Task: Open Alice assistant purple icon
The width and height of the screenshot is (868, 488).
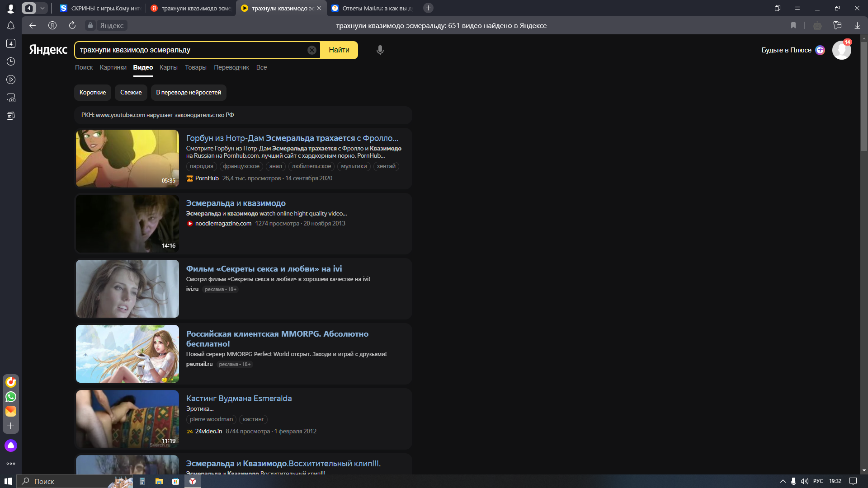Action: pyautogui.click(x=11, y=446)
